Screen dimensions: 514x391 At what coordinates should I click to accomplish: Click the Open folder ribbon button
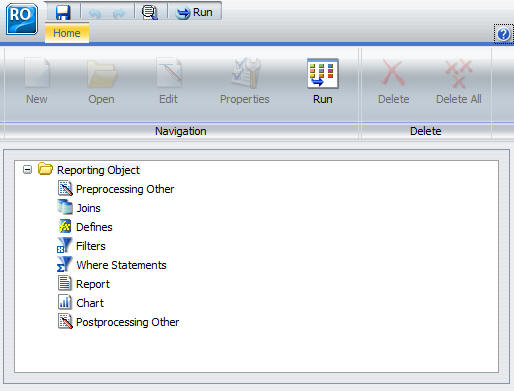pyautogui.click(x=102, y=81)
